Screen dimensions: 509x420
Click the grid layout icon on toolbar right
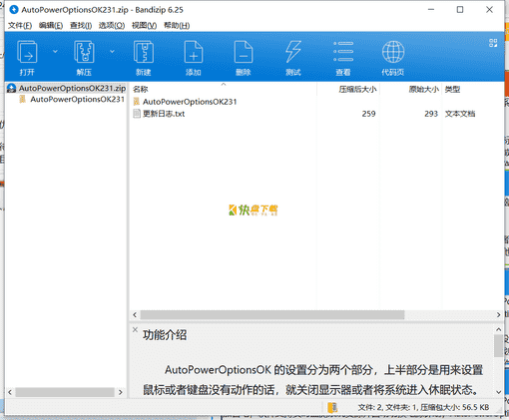coord(493,43)
